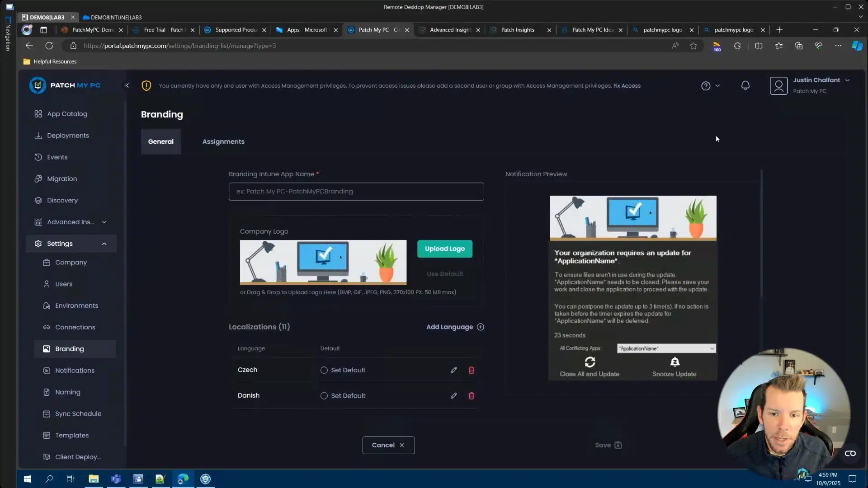Click the Add Language plus icon
The height and width of the screenshot is (488, 868).
pyautogui.click(x=480, y=327)
